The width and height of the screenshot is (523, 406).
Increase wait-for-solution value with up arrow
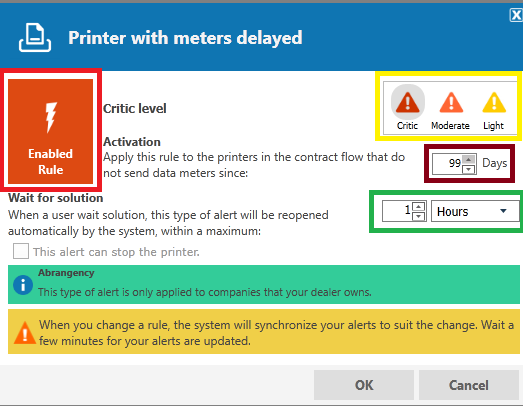coord(418,206)
